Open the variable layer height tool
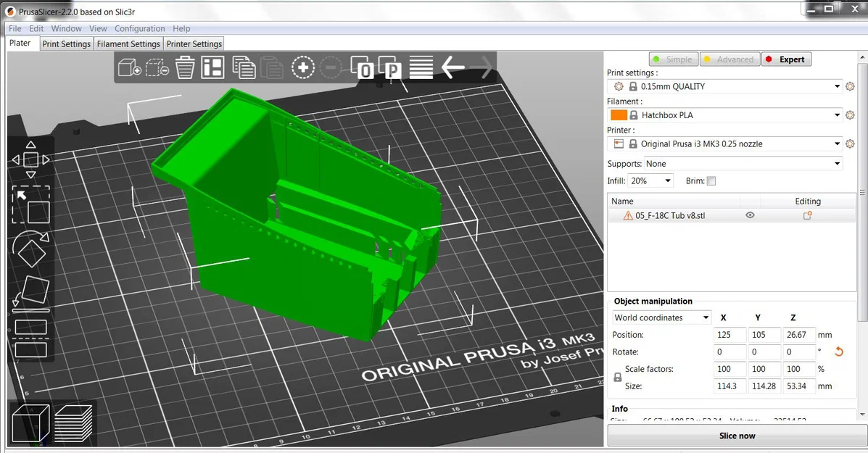The width and height of the screenshot is (868, 453). pyautogui.click(x=421, y=67)
